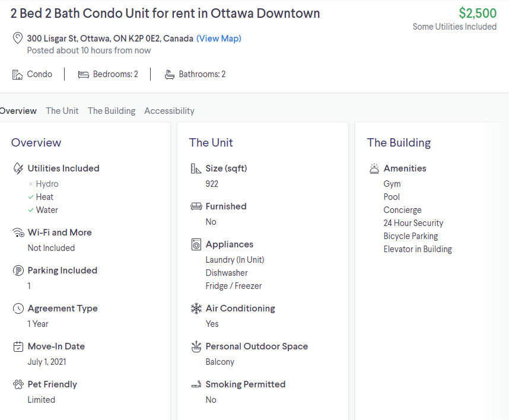509x420 pixels.
Task: Click the listing title heading
Action: coord(165,14)
